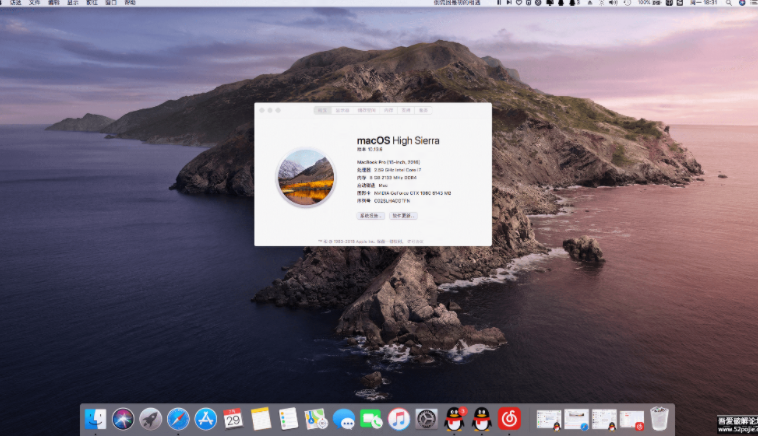758x436 pixels.
Task: Open Calendar app showing 29
Action: tap(233, 419)
